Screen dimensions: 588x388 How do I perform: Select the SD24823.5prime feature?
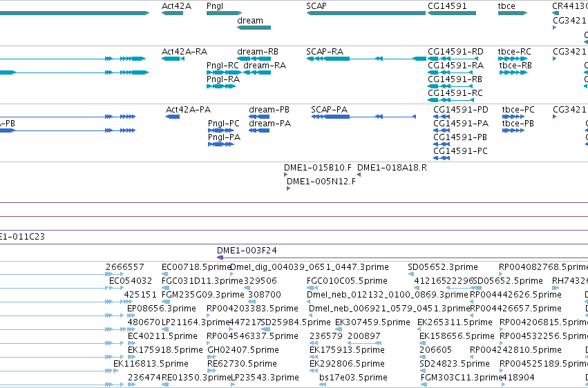tap(422, 371)
